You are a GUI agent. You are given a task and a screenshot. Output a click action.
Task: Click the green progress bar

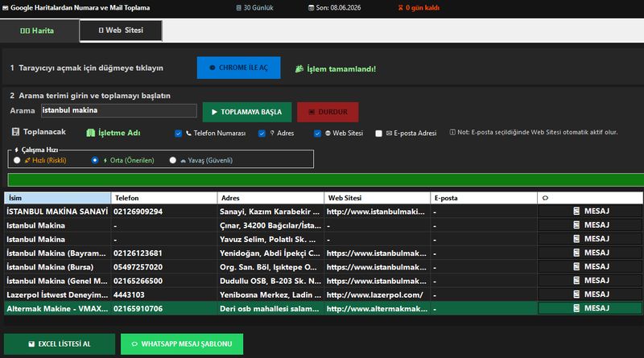click(x=326, y=180)
